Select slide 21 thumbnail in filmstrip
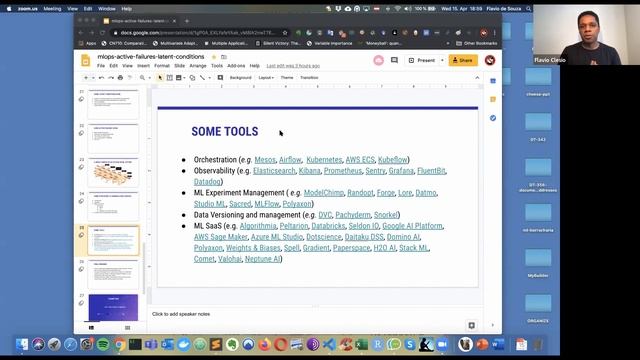 113,104
